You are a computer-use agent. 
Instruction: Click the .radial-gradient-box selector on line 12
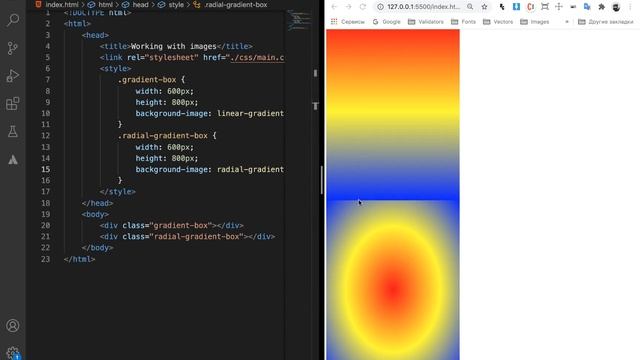pyautogui.click(x=162, y=136)
